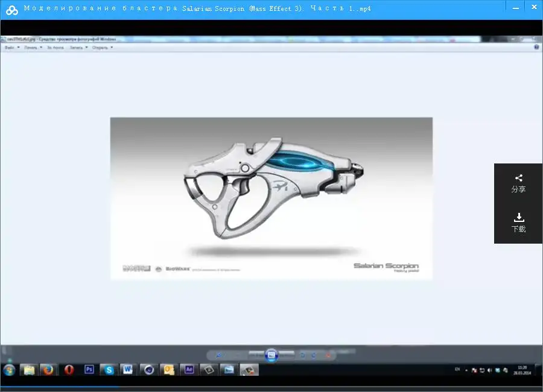Minimize the video player window
The image size is (543, 392).
tap(516, 8)
